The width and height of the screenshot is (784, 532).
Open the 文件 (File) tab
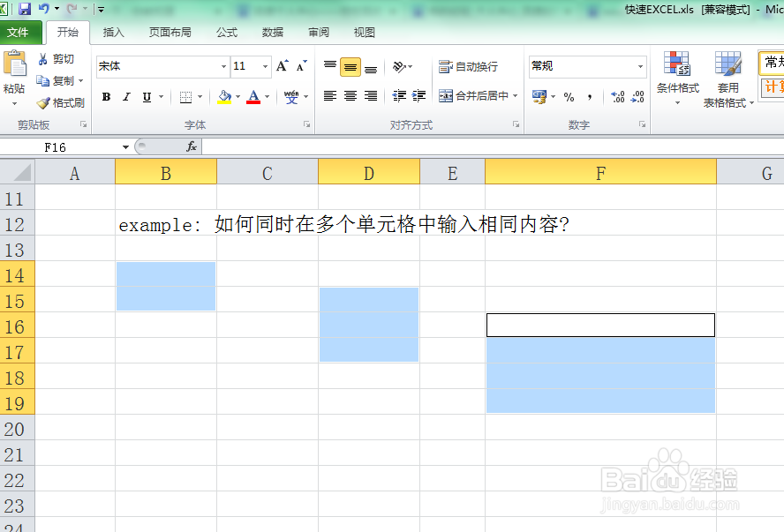20,33
